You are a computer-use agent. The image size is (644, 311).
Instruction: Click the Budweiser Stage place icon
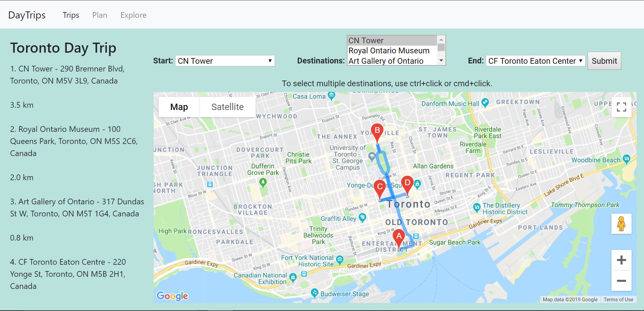(x=314, y=293)
